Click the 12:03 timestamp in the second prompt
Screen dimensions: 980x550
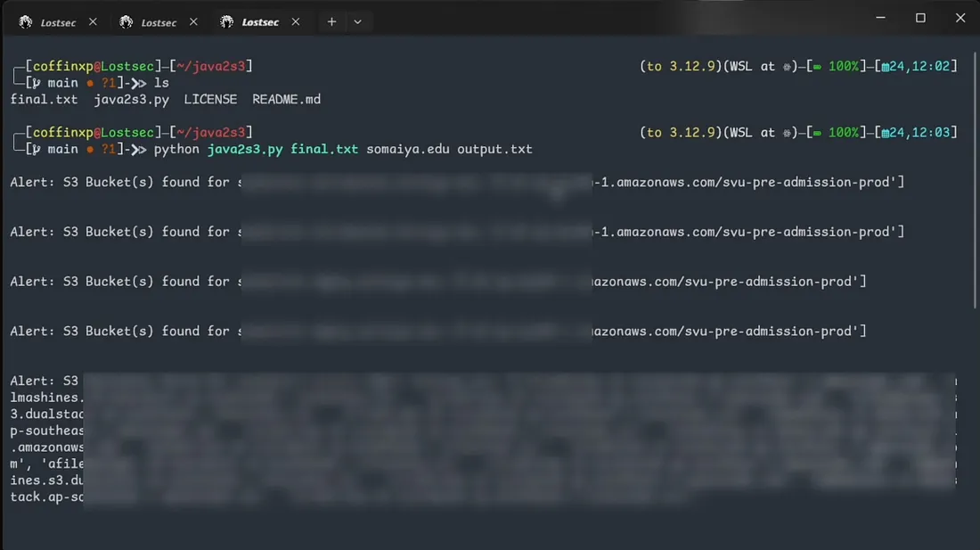931,133
